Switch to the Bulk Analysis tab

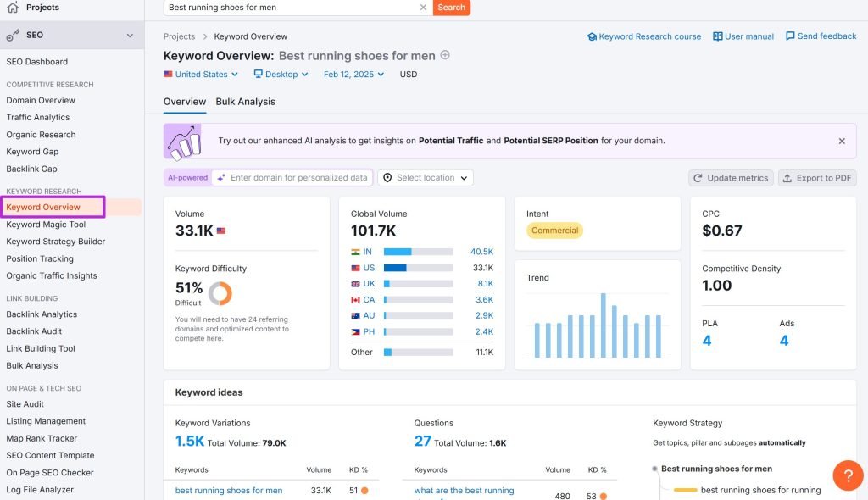(245, 102)
